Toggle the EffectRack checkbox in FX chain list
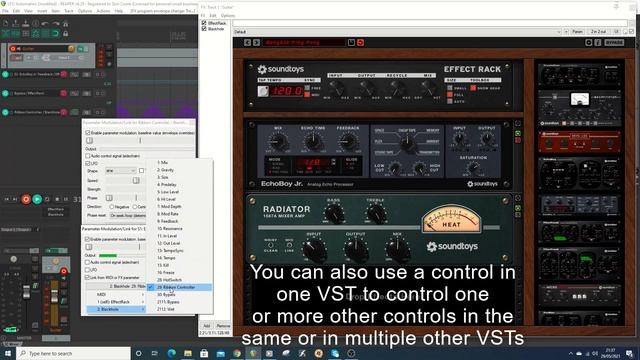This screenshot has width=640, height=360. (204, 23)
